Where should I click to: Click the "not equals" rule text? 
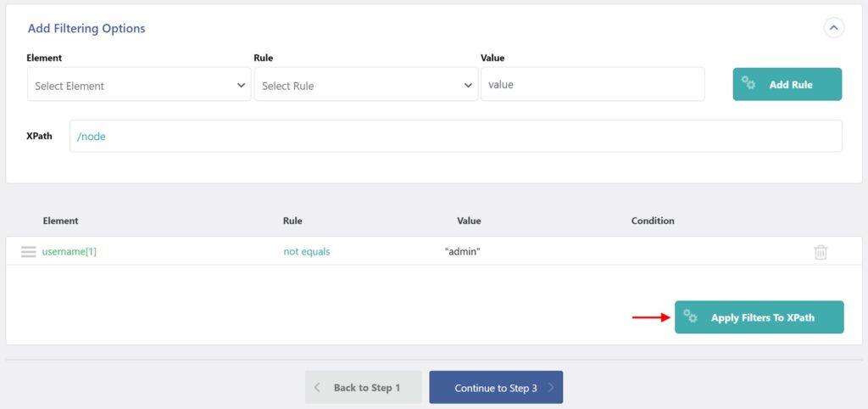tap(307, 252)
